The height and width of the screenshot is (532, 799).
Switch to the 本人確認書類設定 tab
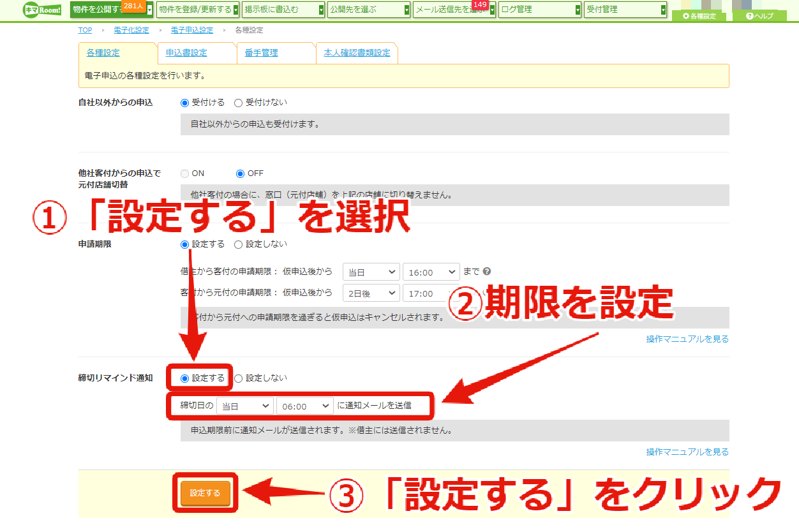pos(357,53)
